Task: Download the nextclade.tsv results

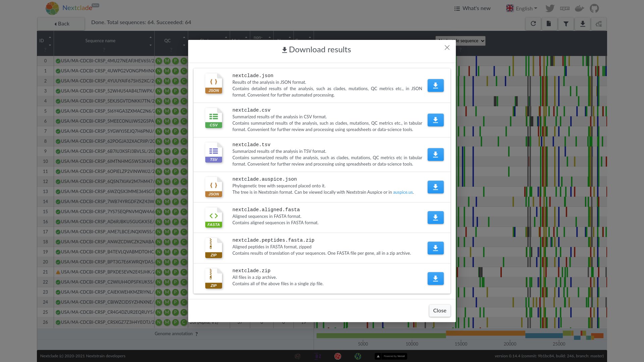Action: [x=435, y=155]
